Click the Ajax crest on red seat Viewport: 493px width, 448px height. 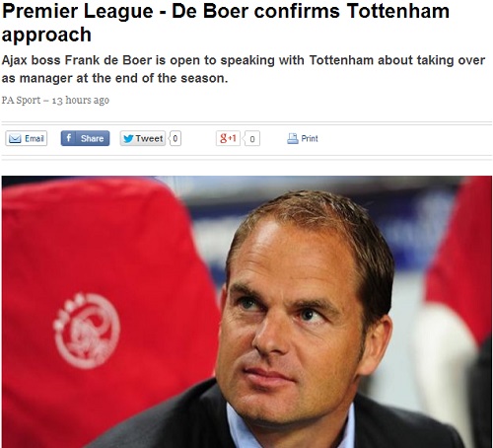(87, 331)
